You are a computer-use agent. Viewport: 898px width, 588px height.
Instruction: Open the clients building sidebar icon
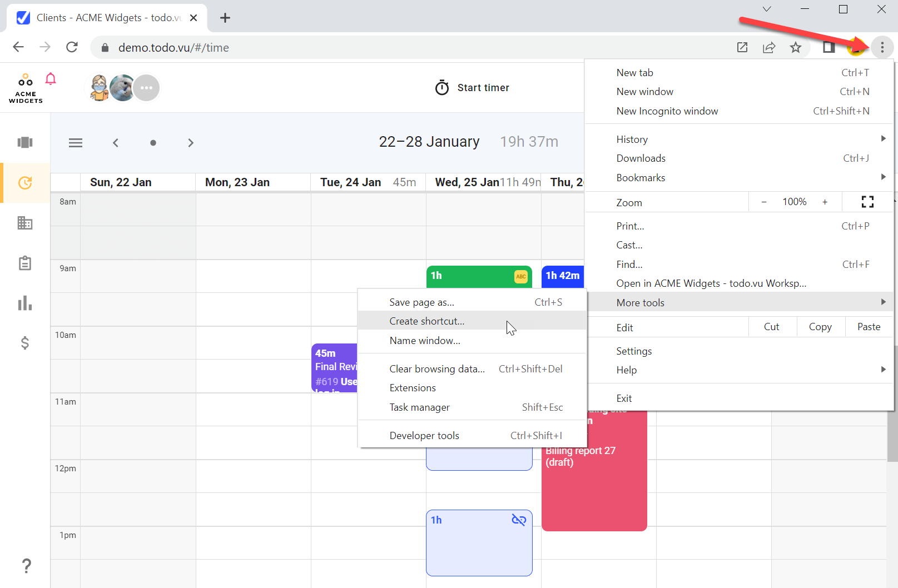(x=25, y=223)
